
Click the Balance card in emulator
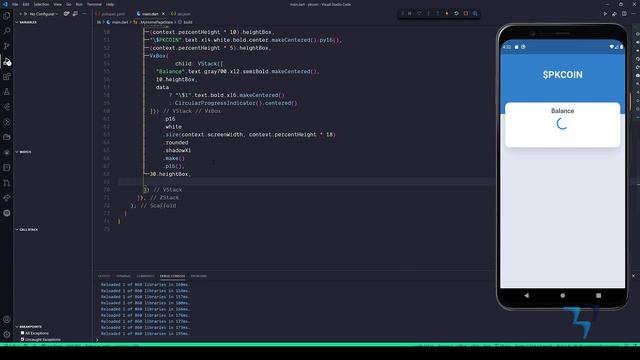(x=562, y=124)
